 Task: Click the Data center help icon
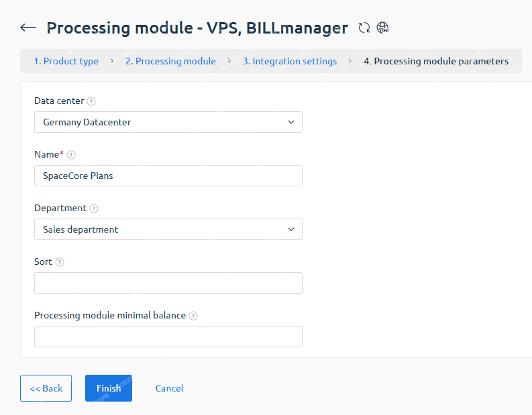pyautogui.click(x=91, y=101)
